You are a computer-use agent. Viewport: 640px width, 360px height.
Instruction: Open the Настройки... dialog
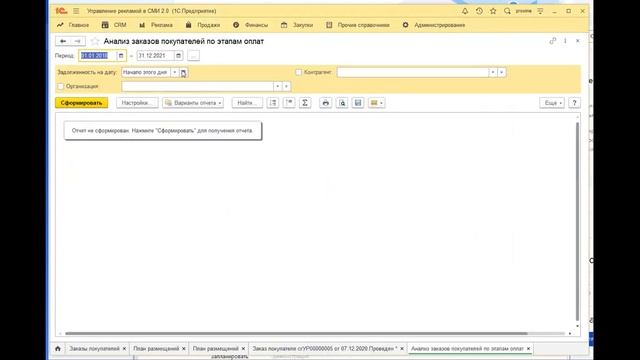click(137, 103)
